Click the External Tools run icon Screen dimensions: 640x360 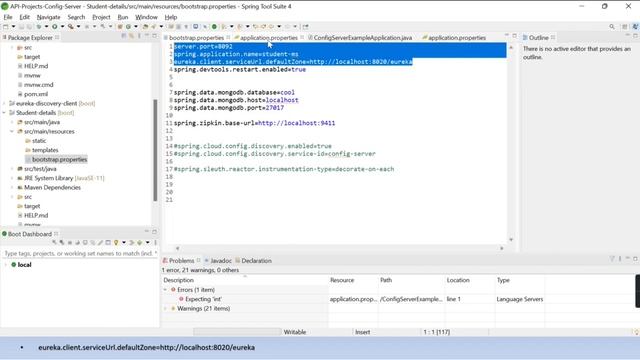[x=71, y=27]
